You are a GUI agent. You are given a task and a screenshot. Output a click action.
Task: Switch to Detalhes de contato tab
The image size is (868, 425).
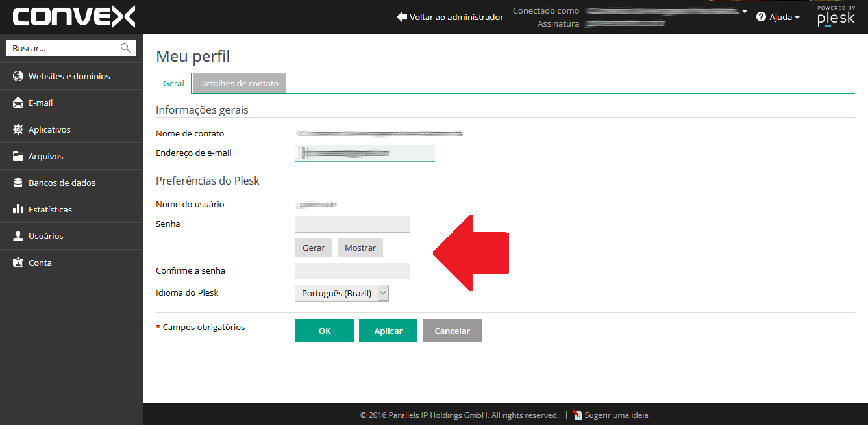coord(239,83)
